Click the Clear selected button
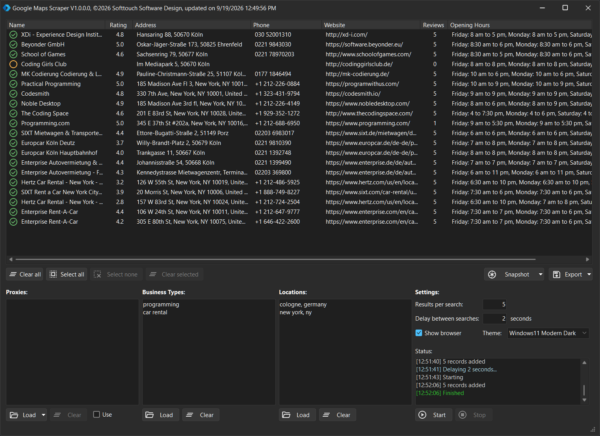The height and width of the screenshot is (436, 600). pos(174,274)
